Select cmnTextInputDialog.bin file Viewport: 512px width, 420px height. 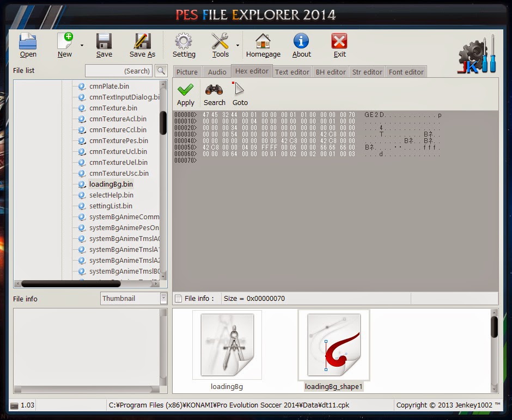tap(124, 97)
